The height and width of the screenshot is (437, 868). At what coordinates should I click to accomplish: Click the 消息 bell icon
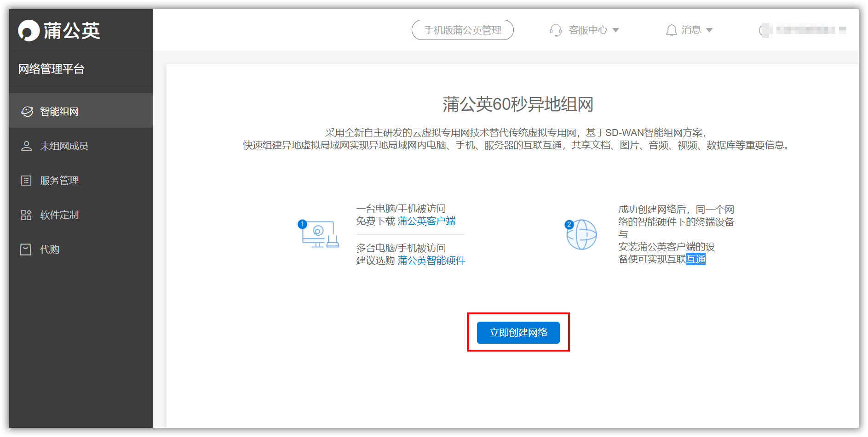coord(672,30)
